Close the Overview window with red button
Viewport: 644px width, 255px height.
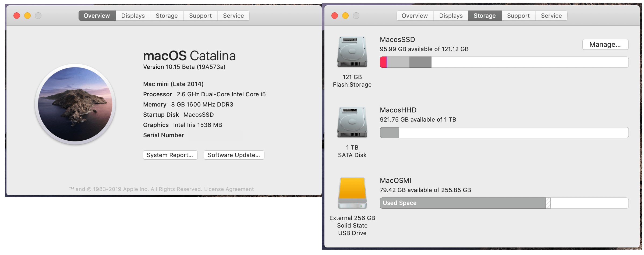(x=17, y=16)
